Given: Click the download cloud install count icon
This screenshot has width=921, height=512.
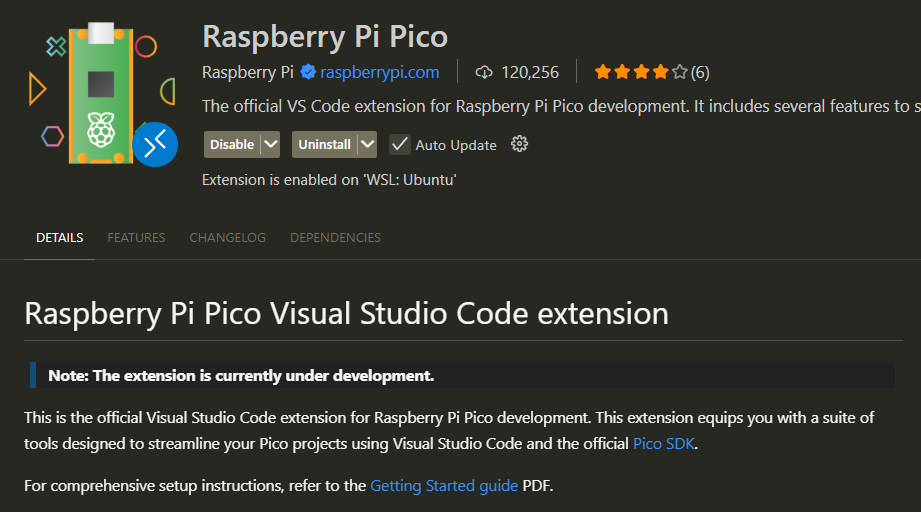Looking at the screenshot, I should [484, 72].
